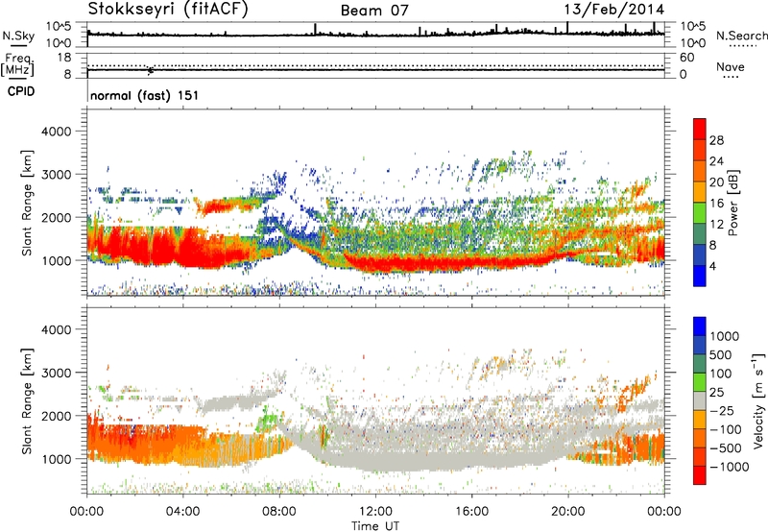Screen dimensions: 768x532
Task: Click the 'CPID' row label
Action: coord(21,91)
